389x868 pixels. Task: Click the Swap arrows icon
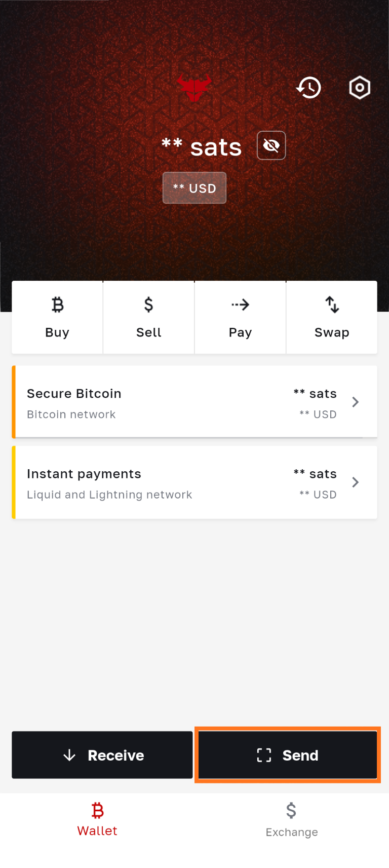tap(332, 305)
